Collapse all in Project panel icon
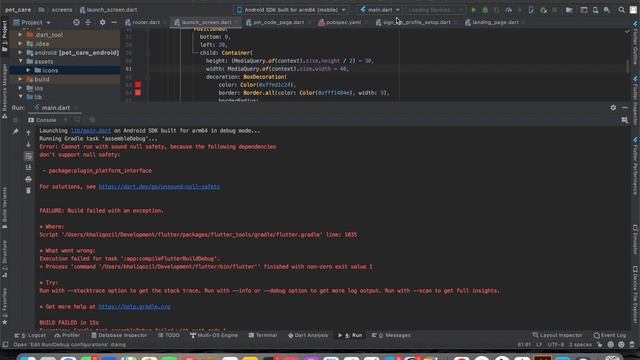Viewport: 640px width, 360px height. click(x=88, y=22)
